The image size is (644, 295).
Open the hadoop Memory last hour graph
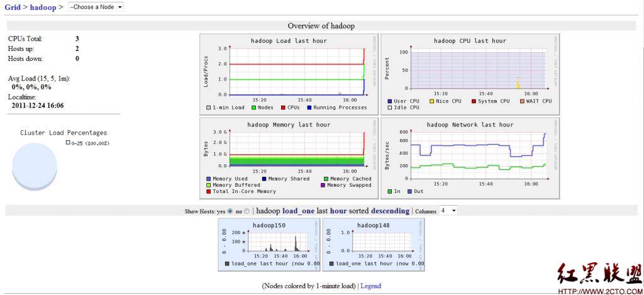click(x=289, y=158)
